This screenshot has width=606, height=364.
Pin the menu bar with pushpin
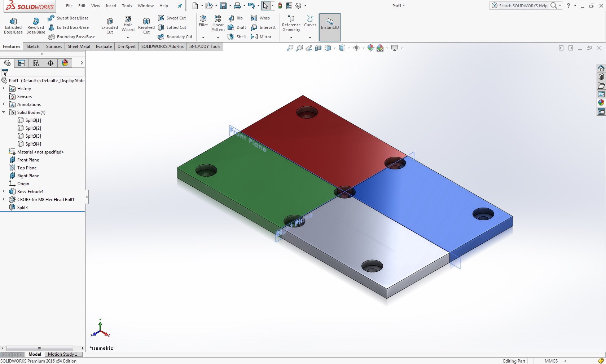[180, 6]
